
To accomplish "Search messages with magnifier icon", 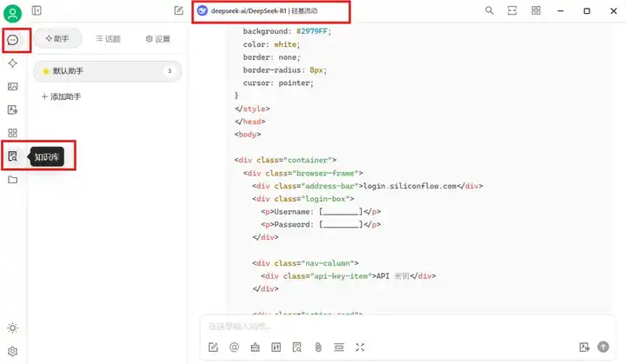I will point(489,10).
